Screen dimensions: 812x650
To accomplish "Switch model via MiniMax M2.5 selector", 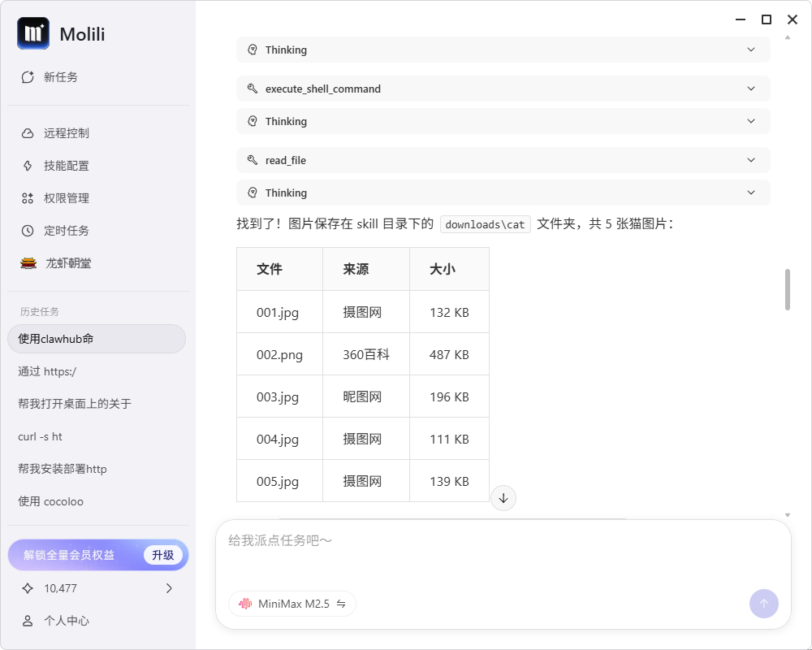I will click(x=292, y=604).
